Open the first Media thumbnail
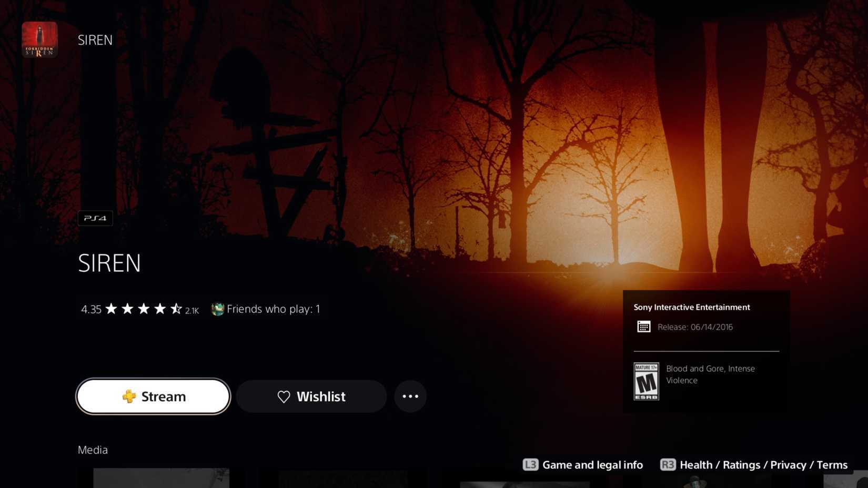Viewport: 868px width, 488px height. coord(161,478)
